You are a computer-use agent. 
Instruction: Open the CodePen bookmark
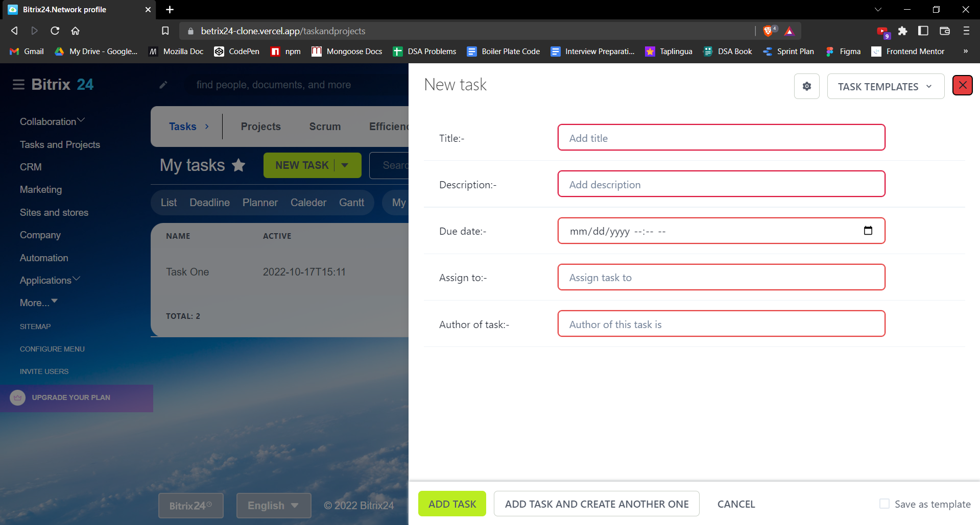click(x=237, y=52)
